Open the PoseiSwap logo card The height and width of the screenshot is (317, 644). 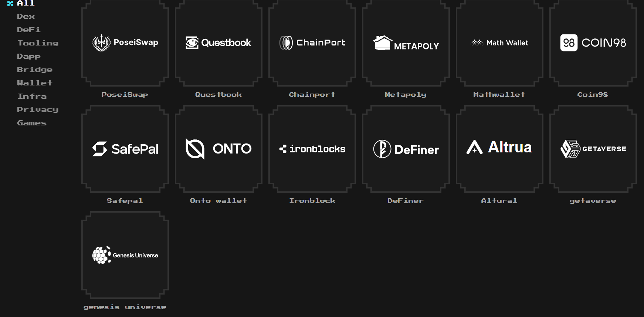pyautogui.click(x=125, y=43)
